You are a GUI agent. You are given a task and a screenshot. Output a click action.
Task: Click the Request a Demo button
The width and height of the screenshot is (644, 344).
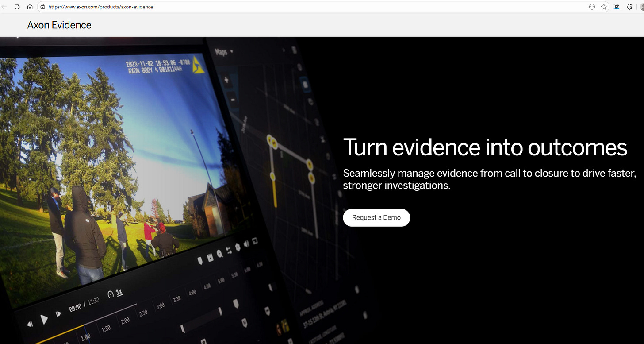376,217
